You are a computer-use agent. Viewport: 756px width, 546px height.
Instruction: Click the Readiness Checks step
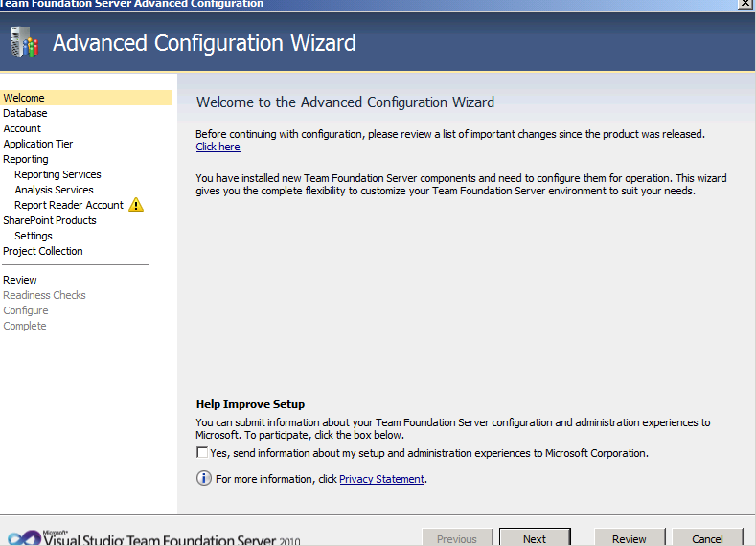click(44, 295)
